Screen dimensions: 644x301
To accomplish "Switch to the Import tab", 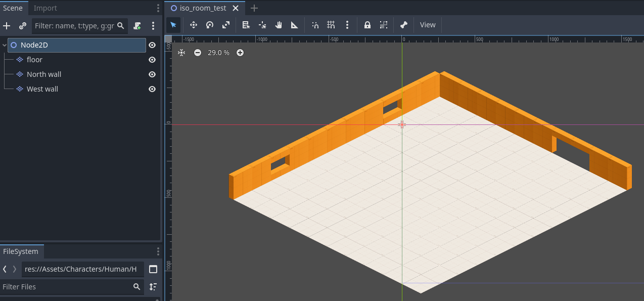I will (x=45, y=8).
